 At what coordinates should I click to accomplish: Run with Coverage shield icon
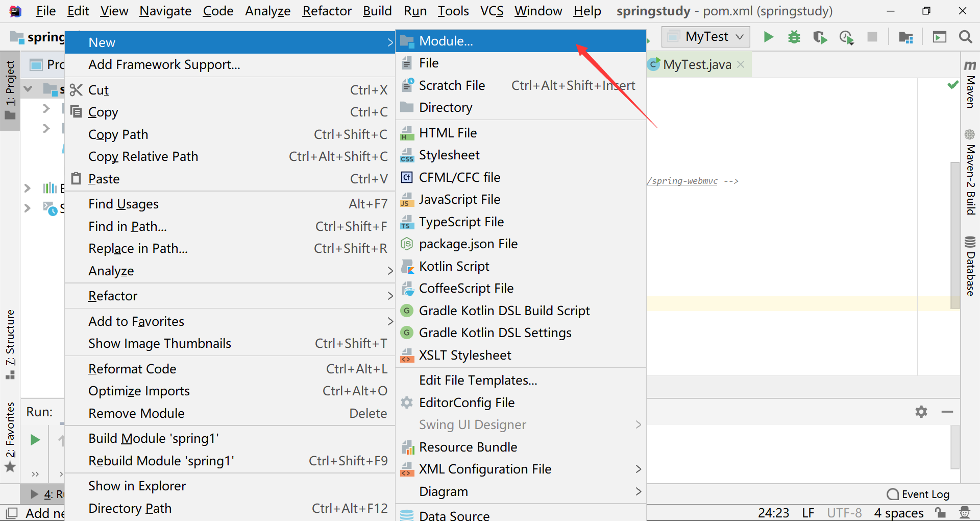click(820, 37)
